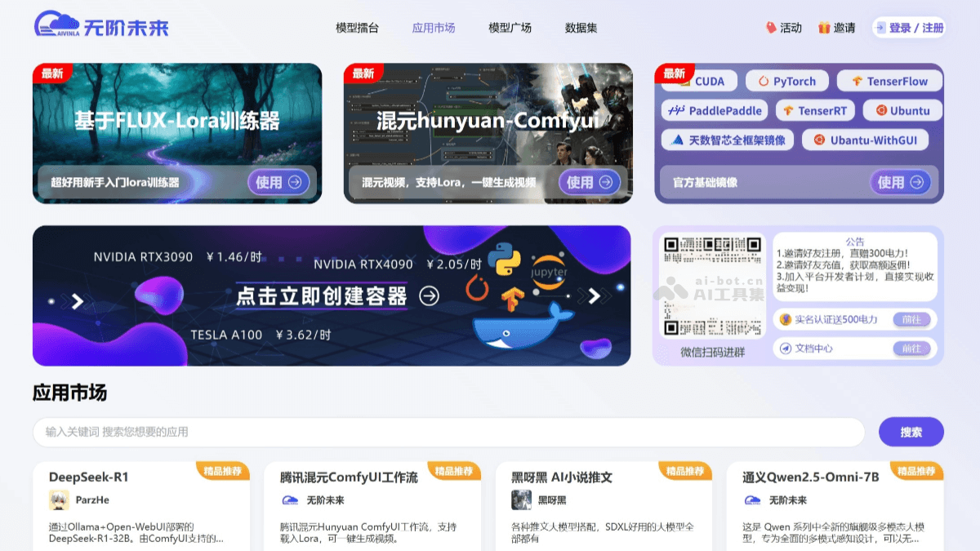Click the TenserFlow framework badge
This screenshot has height=551, width=980.
point(890,81)
